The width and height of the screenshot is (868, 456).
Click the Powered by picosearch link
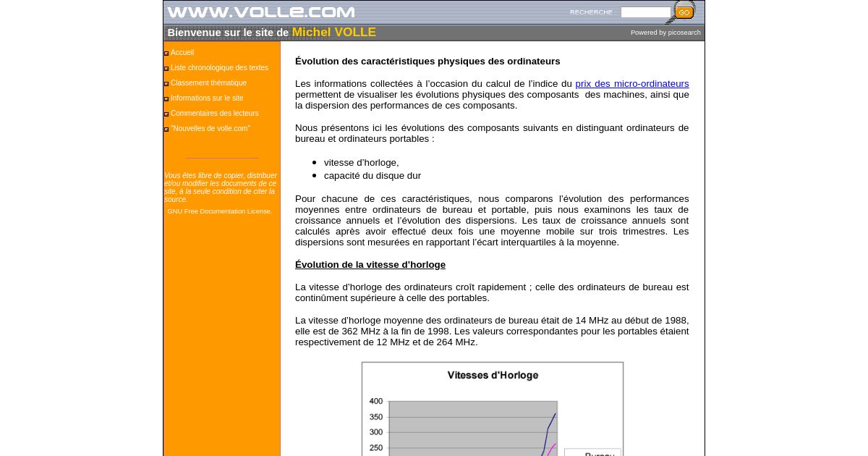click(665, 33)
